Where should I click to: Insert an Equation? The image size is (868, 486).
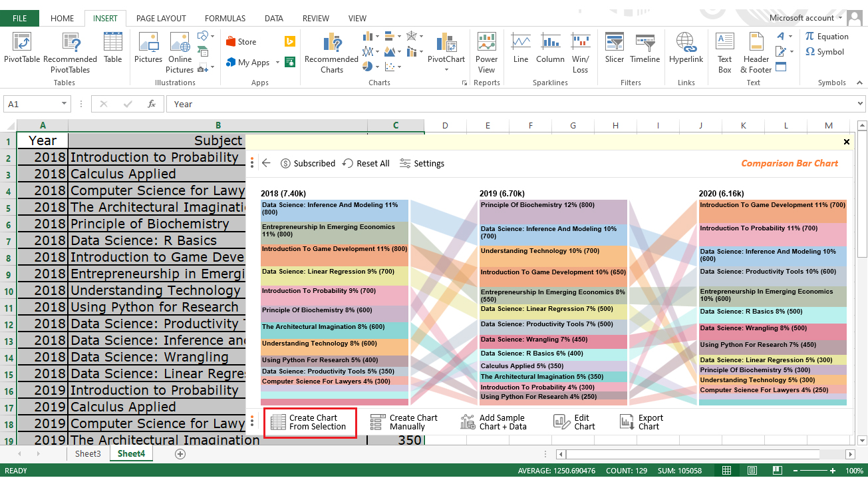[x=827, y=37]
